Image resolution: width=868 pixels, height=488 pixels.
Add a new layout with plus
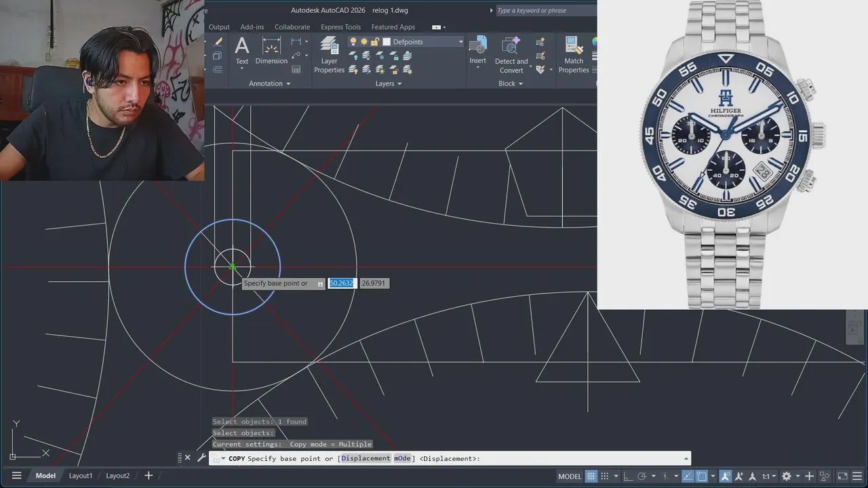pyautogui.click(x=148, y=476)
